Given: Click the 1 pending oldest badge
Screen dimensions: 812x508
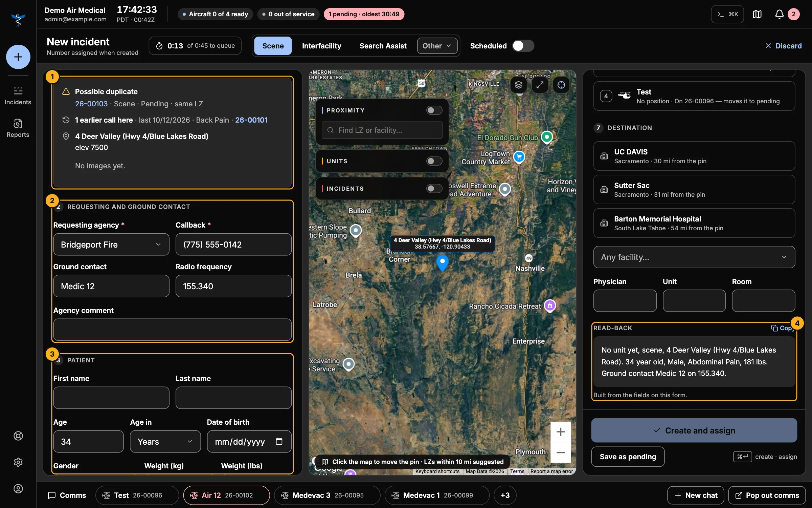Looking at the screenshot, I should click(x=364, y=14).
